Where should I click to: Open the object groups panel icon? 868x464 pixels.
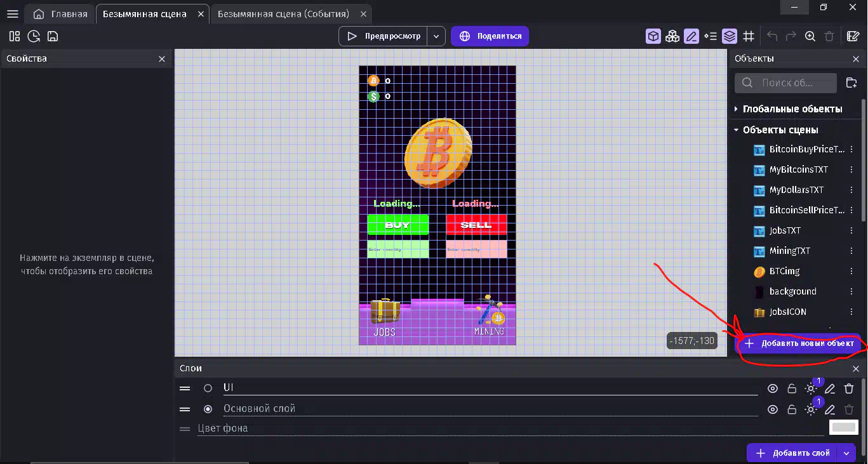click(672, 36)
